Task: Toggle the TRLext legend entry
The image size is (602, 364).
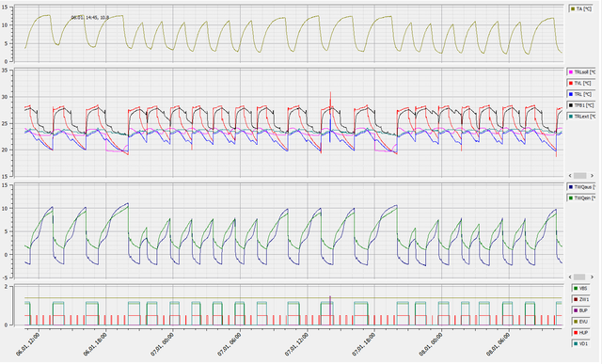Action: [x=581, y=116]
